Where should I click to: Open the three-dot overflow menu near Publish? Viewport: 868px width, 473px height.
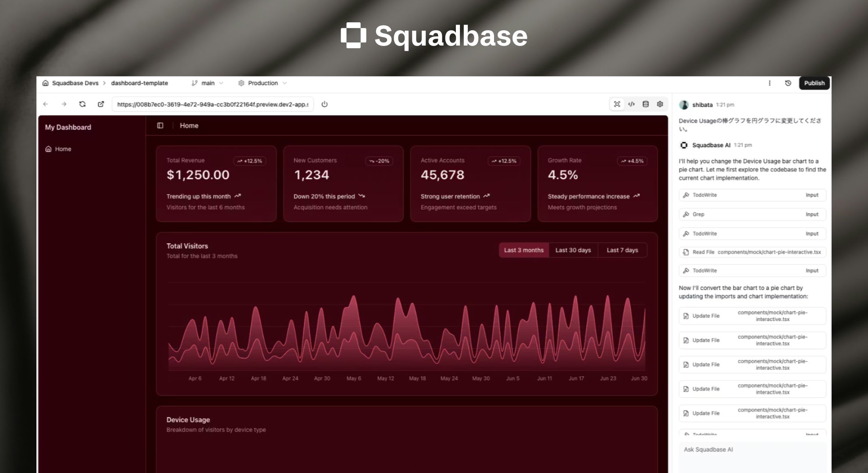coord(770,83)
